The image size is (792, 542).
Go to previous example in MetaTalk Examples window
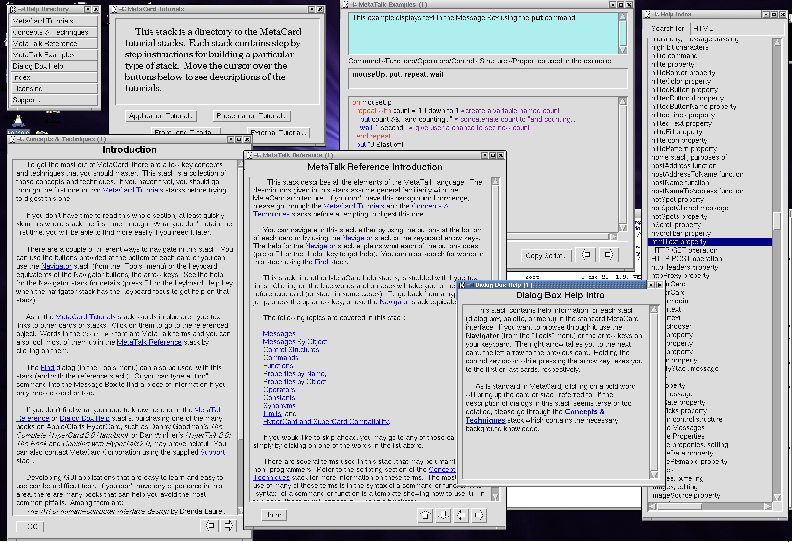coord(586,255)
